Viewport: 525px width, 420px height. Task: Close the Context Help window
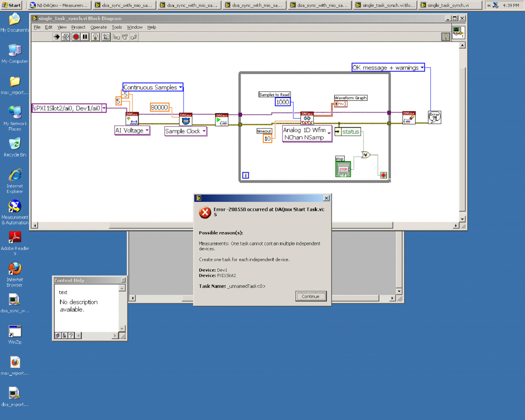tap(123, 280)
